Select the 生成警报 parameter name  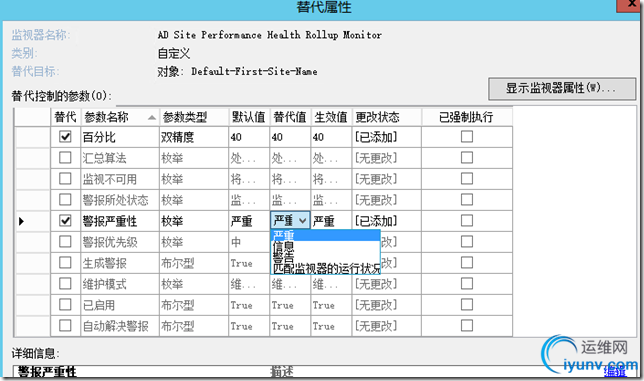(x=120, y=263)
